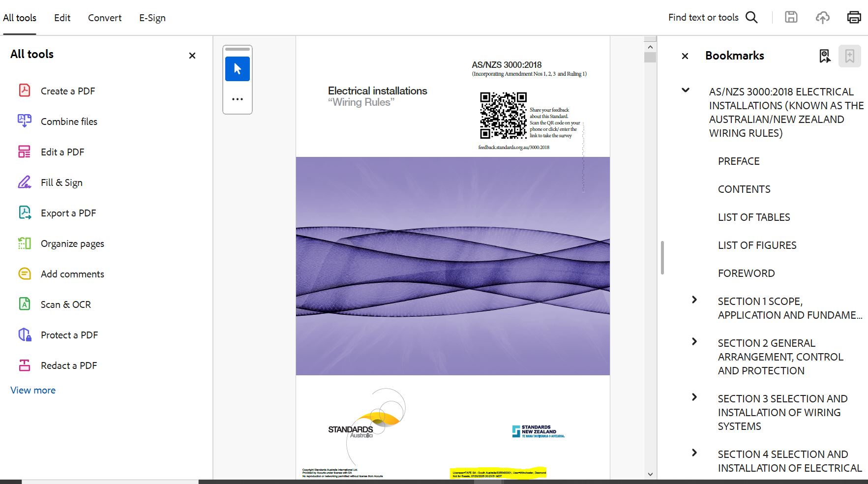Click the Create a PDF icon

point(25,91)
